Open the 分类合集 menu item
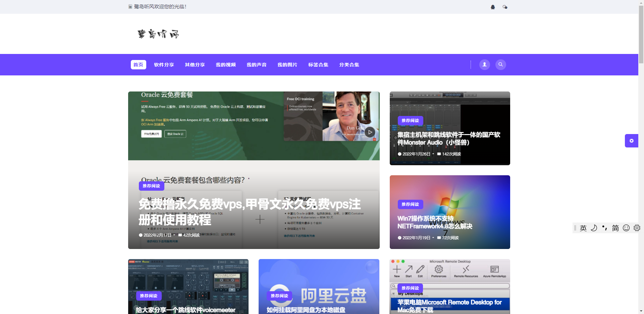Image resolution: width=644 pixels, height=314 pixels. coord(349,65)
